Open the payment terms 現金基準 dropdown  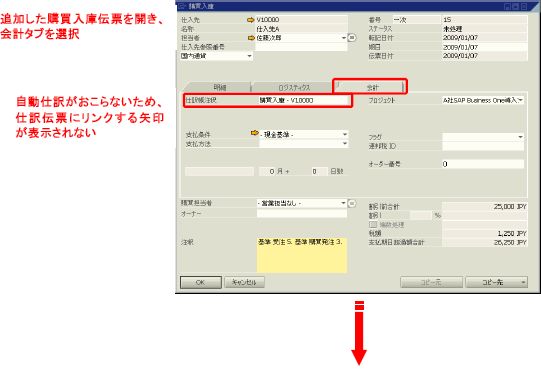345,134
